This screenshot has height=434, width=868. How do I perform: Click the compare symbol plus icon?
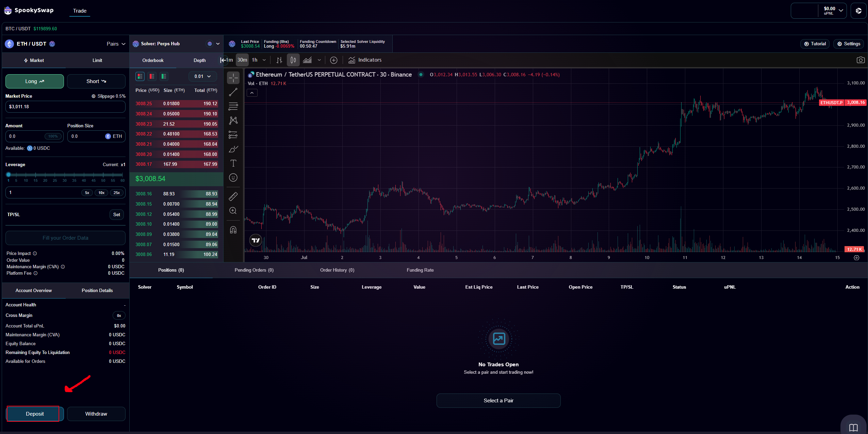[333, 60]
